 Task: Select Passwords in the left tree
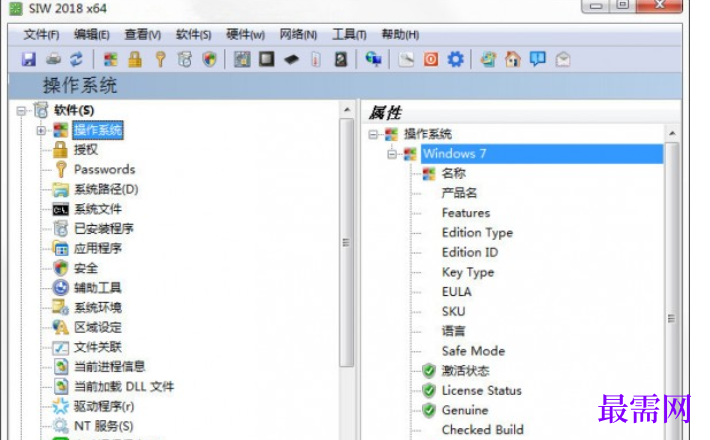pyautogui.click(x=105, y=169)
